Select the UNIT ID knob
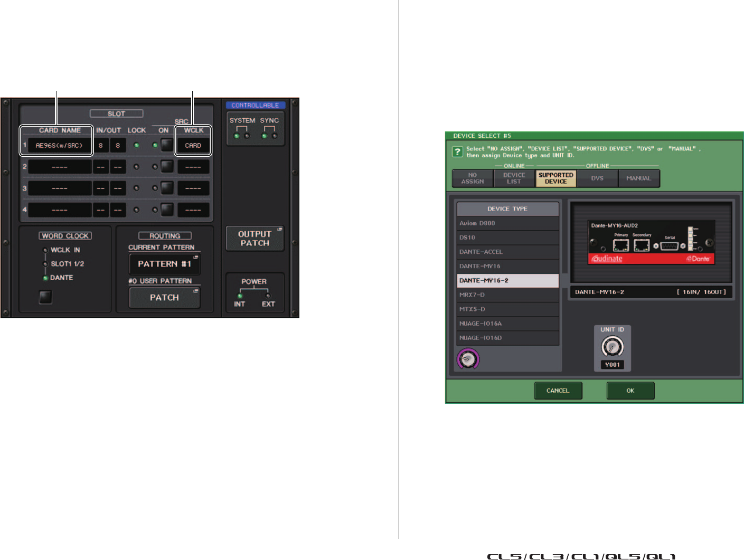 pyautogui.click(x=613, y=347)
